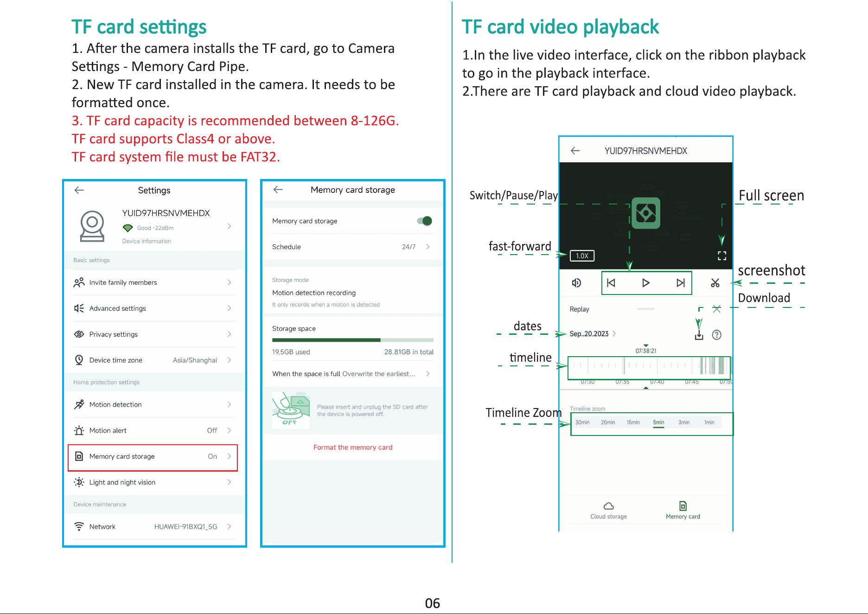
Task: Click Format the memory card
Action: coord(353,448)
